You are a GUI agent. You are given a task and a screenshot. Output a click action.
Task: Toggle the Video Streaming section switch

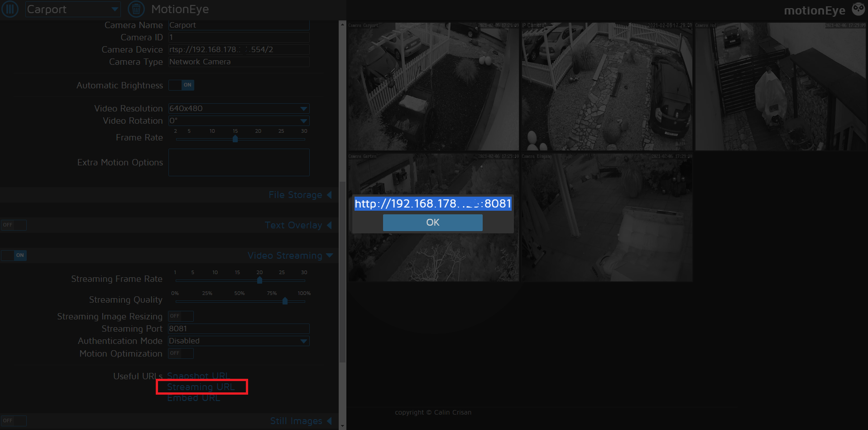[14, 256]
